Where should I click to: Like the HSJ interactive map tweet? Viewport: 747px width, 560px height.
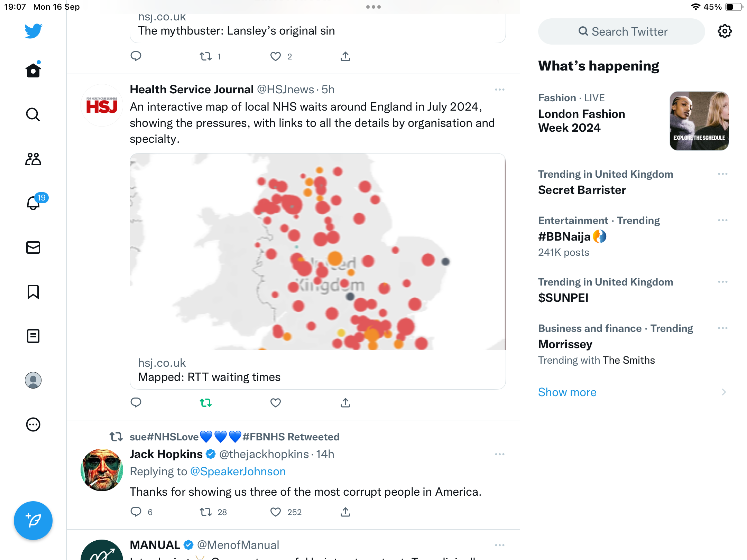click(276, 403)
